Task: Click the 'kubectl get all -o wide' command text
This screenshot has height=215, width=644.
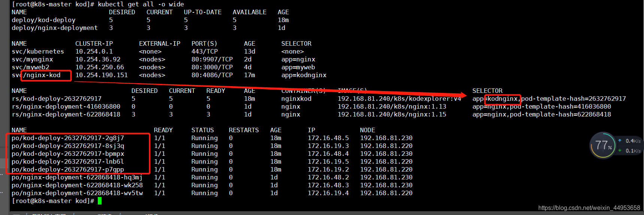Action: 141,4
